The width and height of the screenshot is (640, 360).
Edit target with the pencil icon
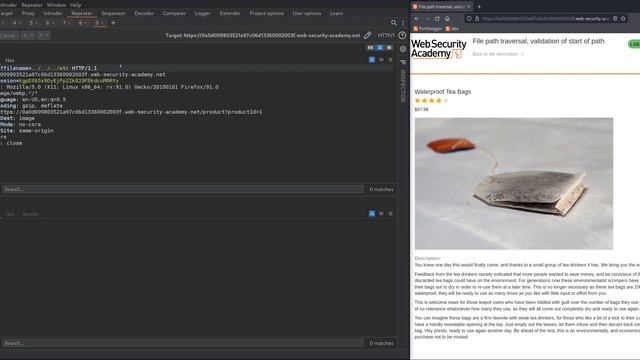coord(367,36)
